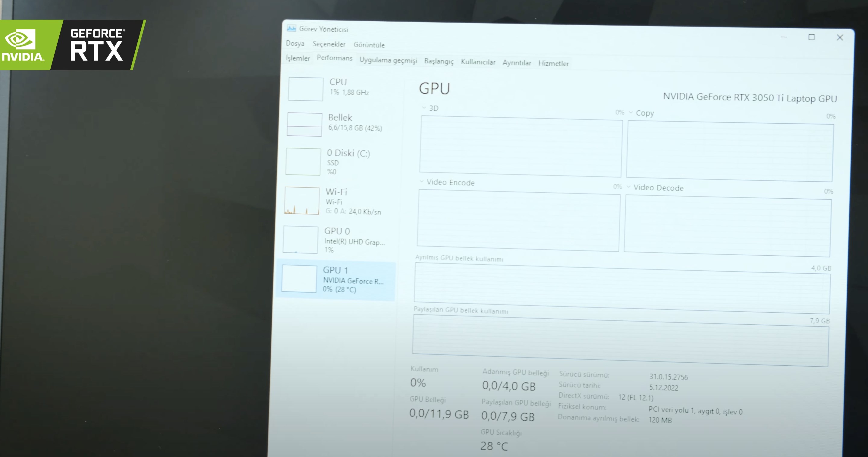This screenshot has width=868, height=457.
Task: Click the Bellek mini graph thumbnail
Action: (x=304, y=124)
